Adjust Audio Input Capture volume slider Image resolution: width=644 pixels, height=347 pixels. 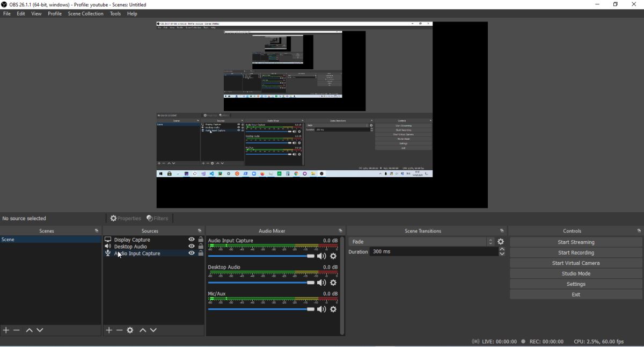[x=261, y=256]
